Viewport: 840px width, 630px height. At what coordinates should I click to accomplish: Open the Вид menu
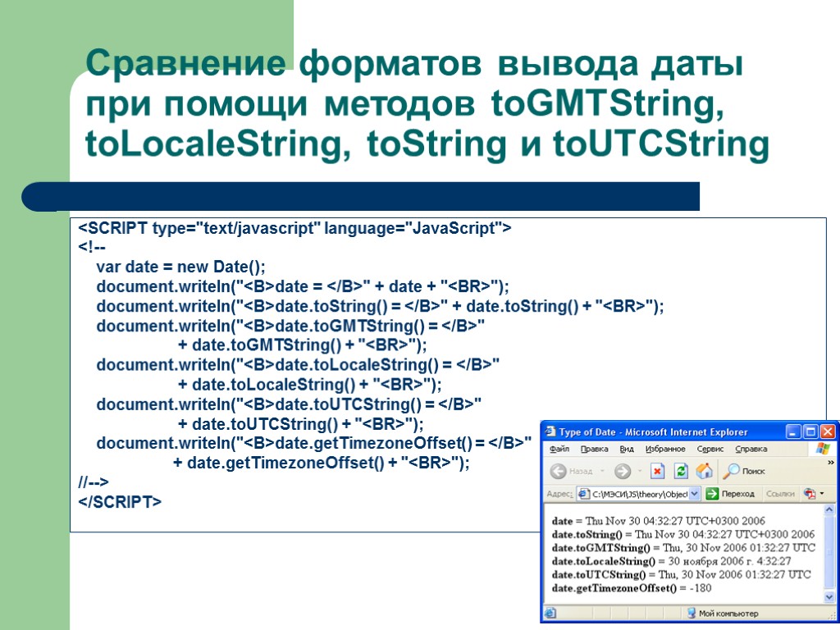click(627, 449)
